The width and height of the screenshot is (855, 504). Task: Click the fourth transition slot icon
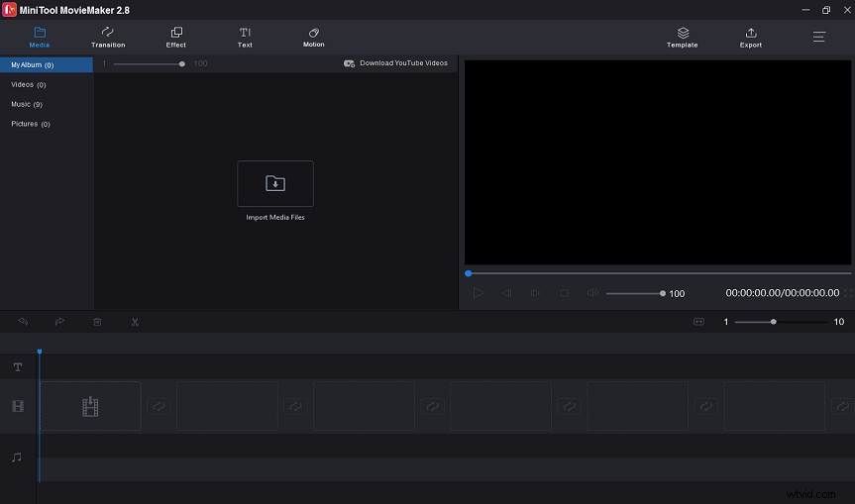tap(570, 407)
